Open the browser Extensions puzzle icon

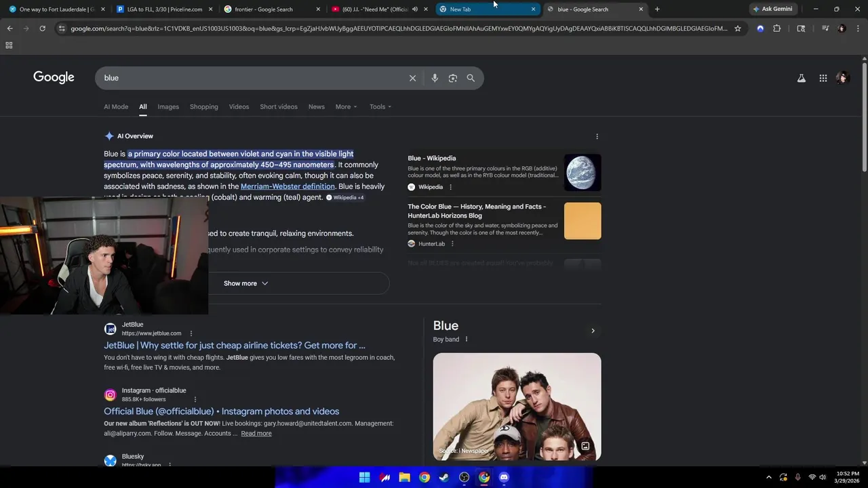click(777, 28)
